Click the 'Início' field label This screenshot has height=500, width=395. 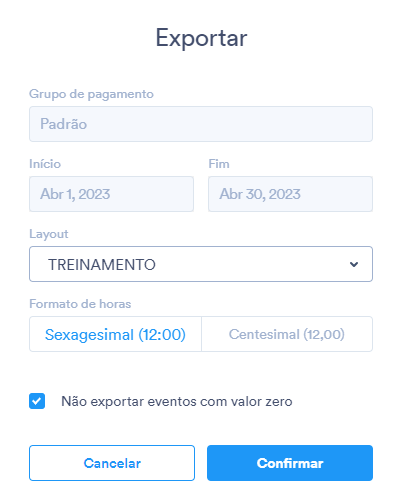(x=45, y=164)
